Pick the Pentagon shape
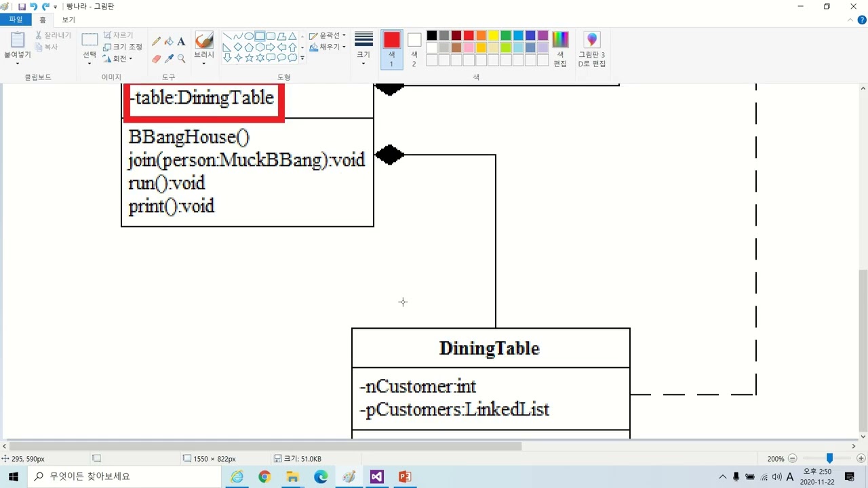This screenshot has height=488, width=868. (x=249, y=47)
